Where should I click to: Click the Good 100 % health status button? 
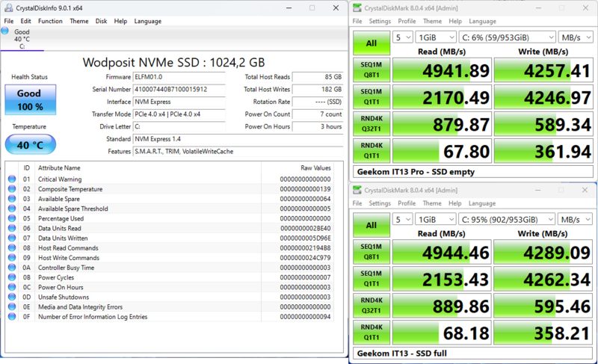[x=30, y=101]
